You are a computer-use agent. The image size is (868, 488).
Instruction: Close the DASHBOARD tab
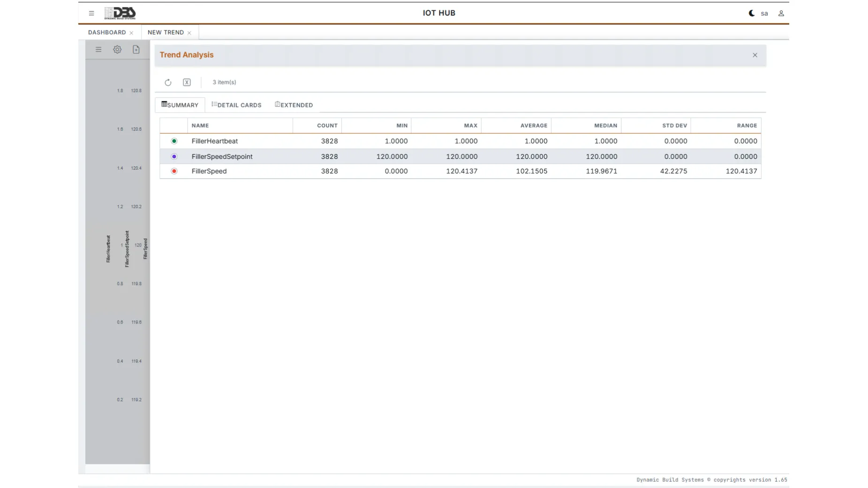pos(131,33)
